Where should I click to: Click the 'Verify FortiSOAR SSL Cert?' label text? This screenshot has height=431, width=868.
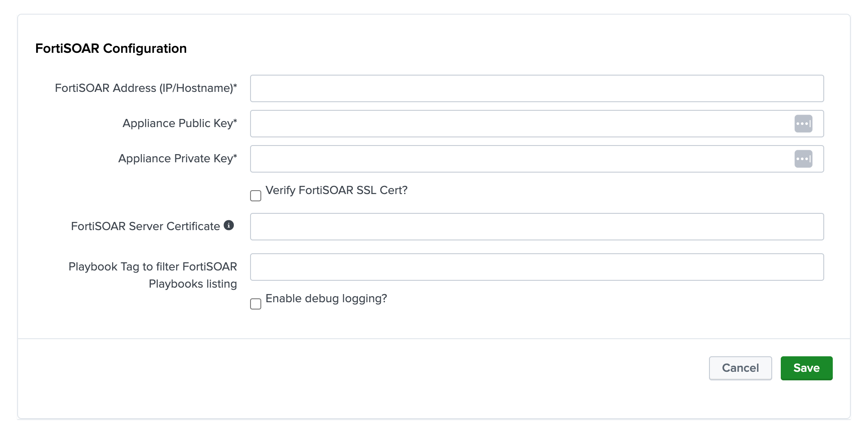click(336, 190)
